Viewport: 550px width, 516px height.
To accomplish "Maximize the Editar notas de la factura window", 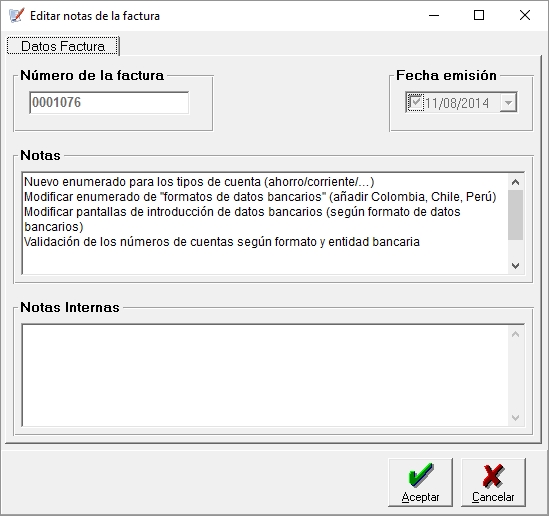I will click(479, 15).
